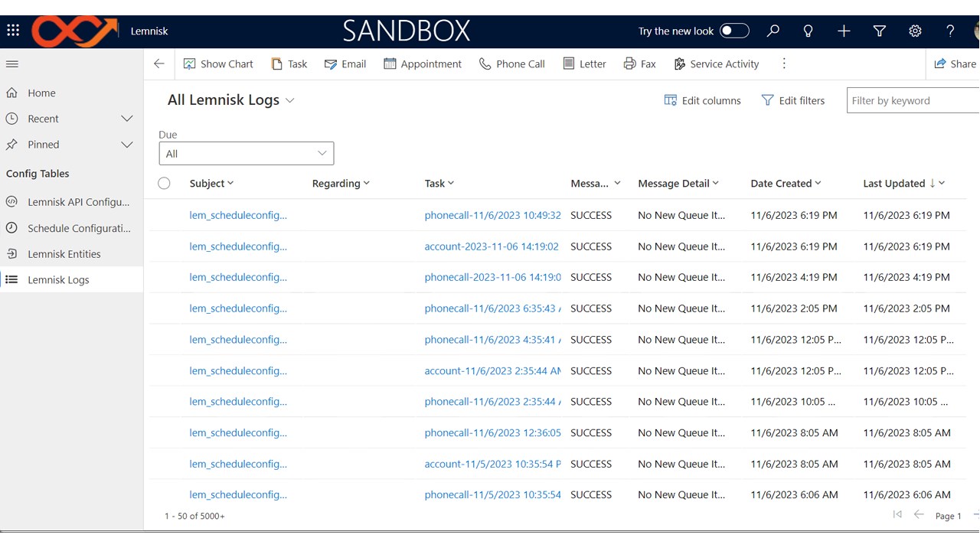Open task link phonecall-11/6/2023 12:36:05

(x=493, y=432)
